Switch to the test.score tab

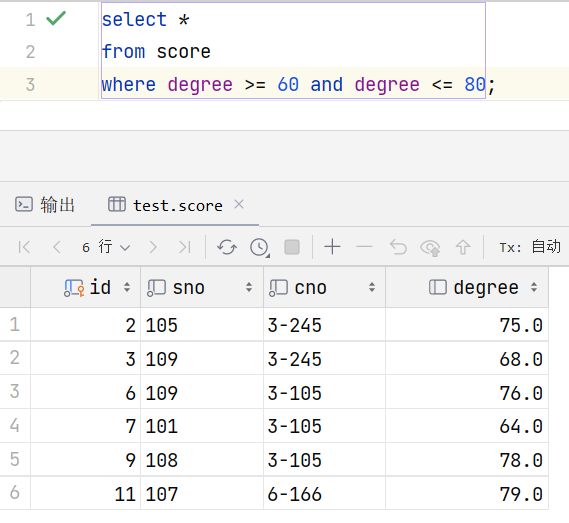point(165,205)
